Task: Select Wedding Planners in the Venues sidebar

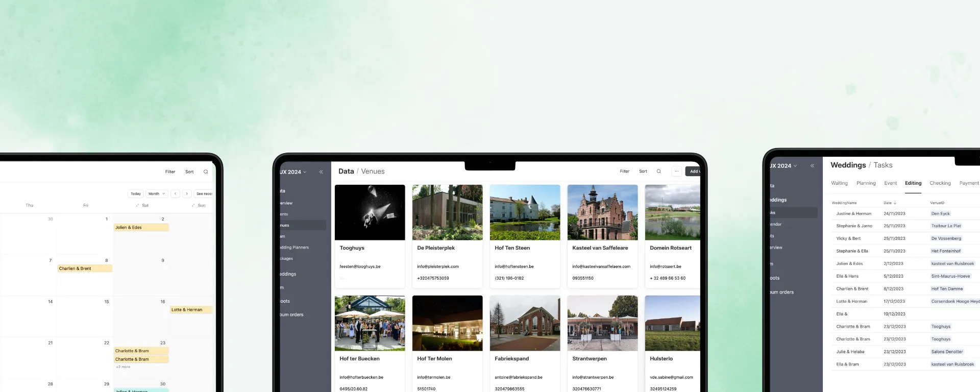Action: click(294, 248)
